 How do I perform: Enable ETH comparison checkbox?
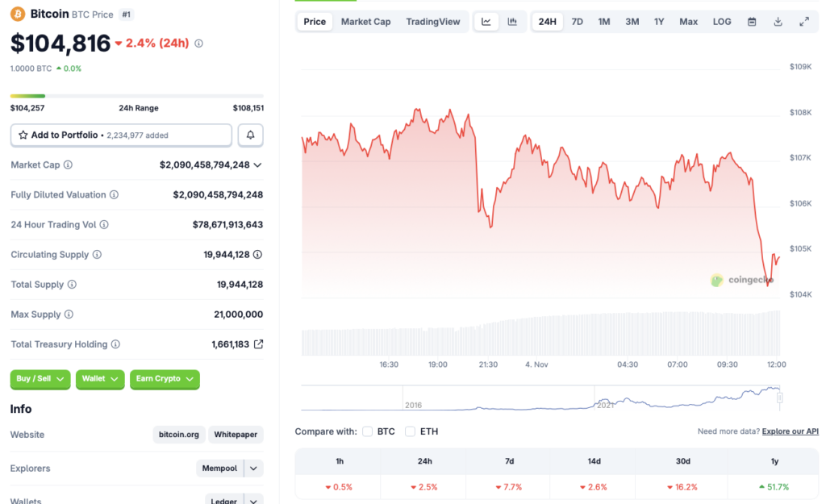pos(410,431)
